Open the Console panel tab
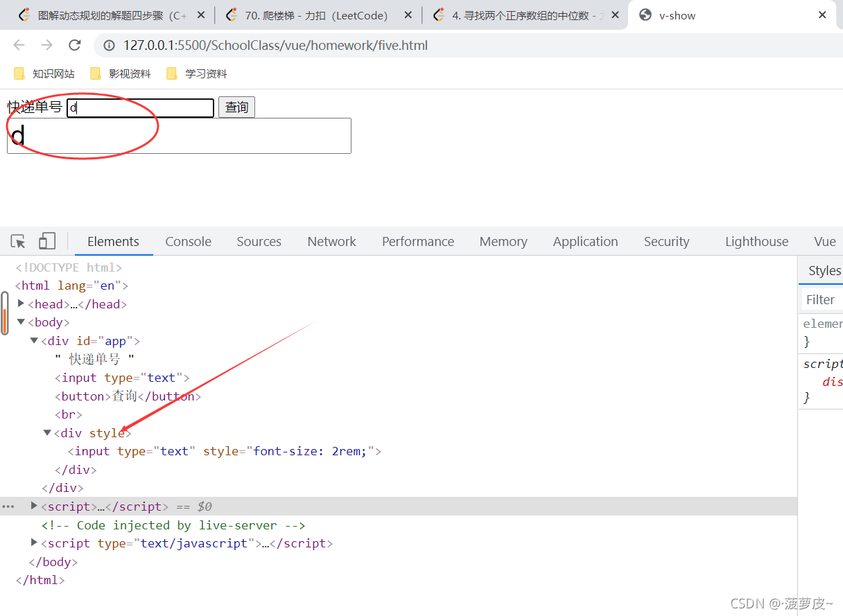843x616 pixels. (x=188, y=241)
